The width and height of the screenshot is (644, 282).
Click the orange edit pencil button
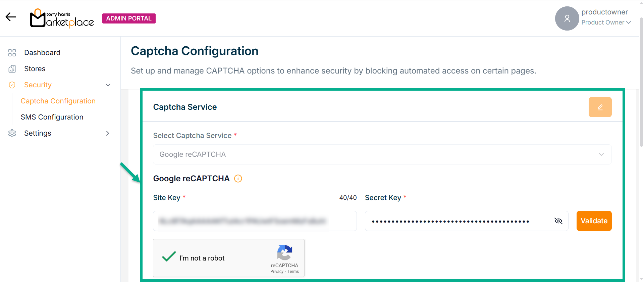click(x=600, y=107)
